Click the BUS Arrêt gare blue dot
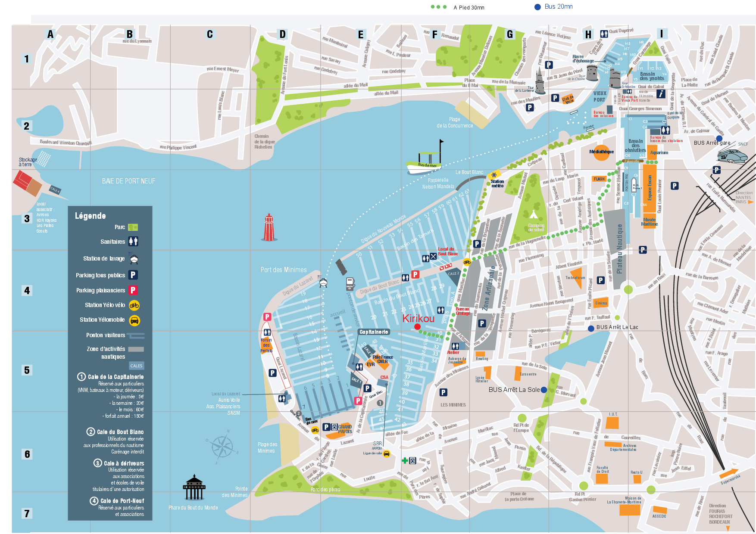This screenshot has height=534, width=756. 719,138
